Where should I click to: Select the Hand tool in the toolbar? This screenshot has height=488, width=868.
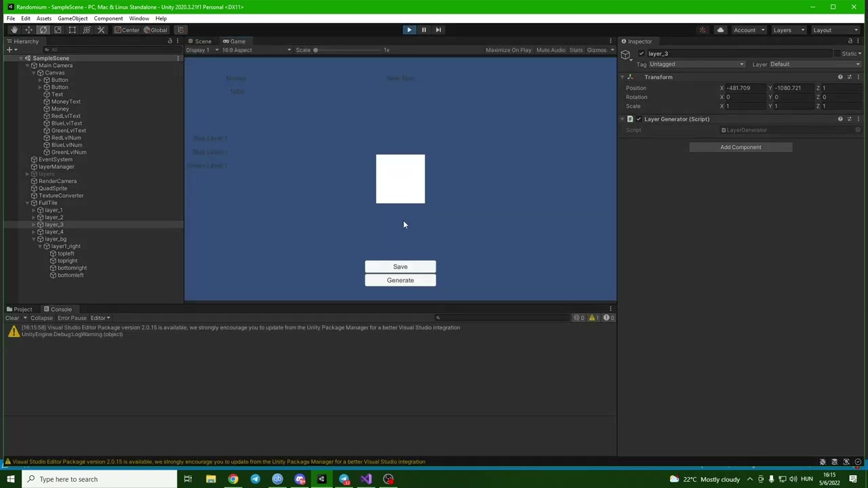(x=14, y=30)
